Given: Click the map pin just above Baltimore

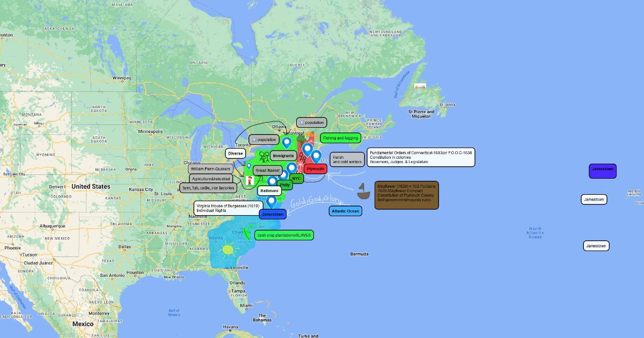Looking at the screenshot, I should pyautogui.click(x=272, y=182).
